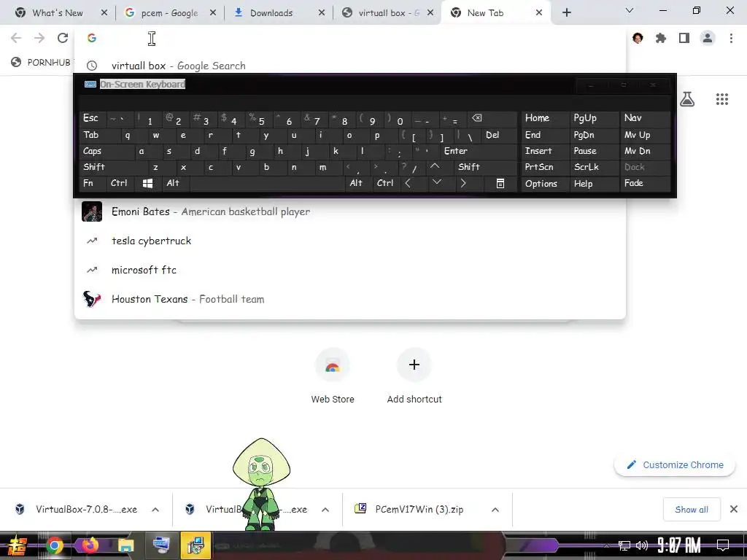Click the left arrow key on keyboard
Viewport: 747px width, 560px height.
pyautogui.click(x=408, y=183)
